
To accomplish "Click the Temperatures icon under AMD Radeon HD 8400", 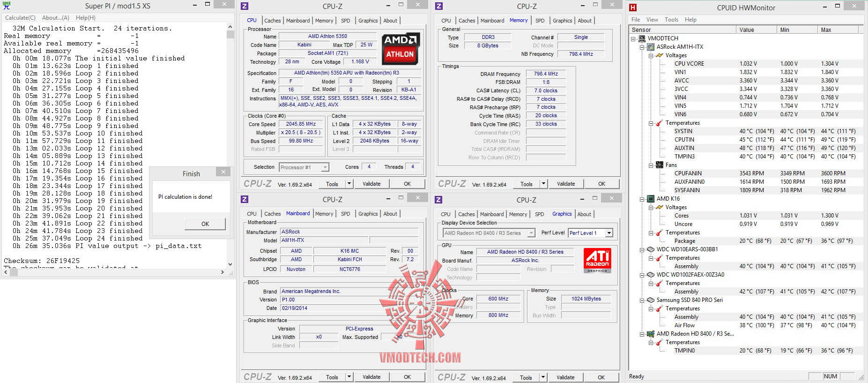I will 660,342.
